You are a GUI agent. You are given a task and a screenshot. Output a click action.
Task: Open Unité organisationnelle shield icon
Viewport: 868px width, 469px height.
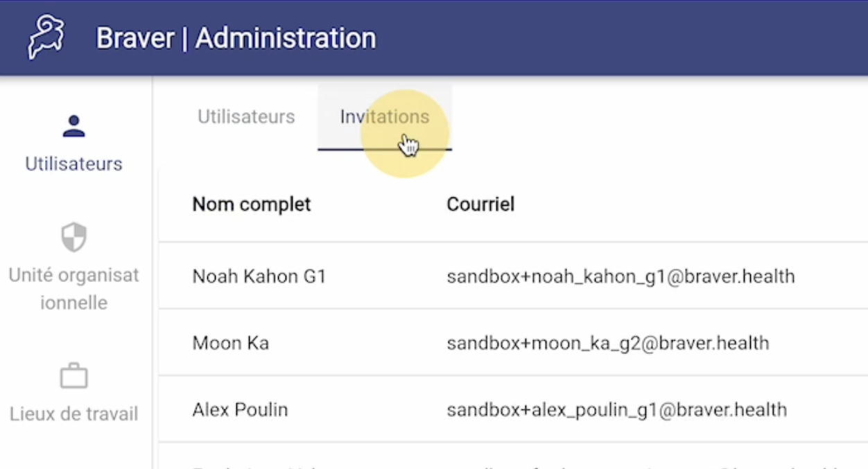click(x=73, y=237)
